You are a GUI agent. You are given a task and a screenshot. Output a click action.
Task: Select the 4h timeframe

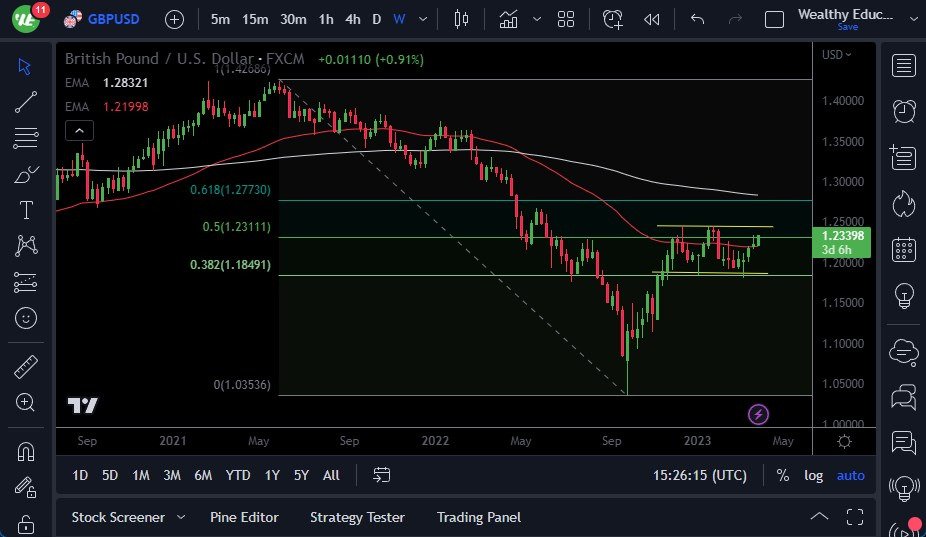353,19
